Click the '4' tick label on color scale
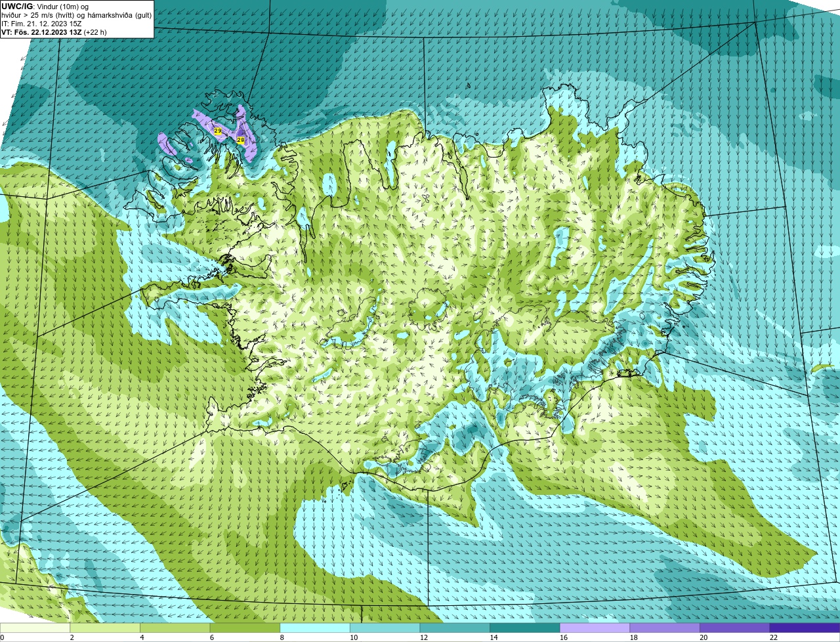This screenshot has height=642, width=840. (142, 637)
